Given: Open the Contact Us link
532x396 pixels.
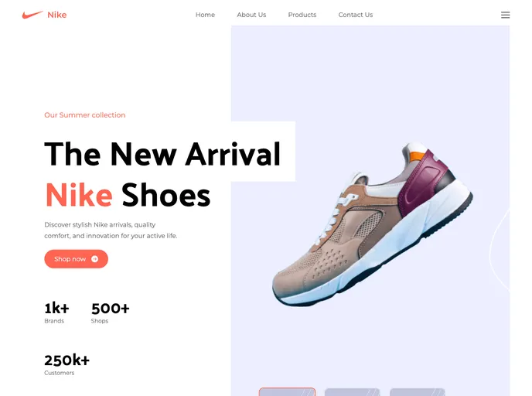Looking at the screenshot, I should pyautogui.click(x=355, y=15).
